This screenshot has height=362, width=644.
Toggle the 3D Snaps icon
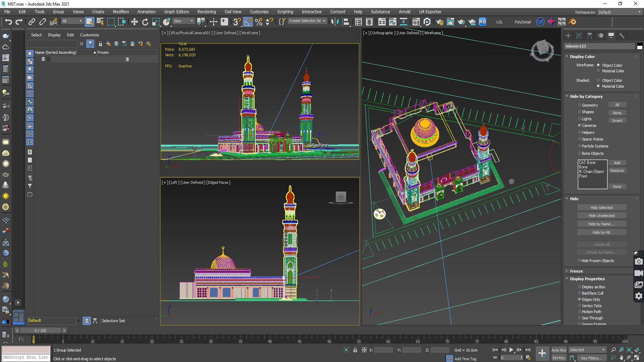(x=237, y=22)
